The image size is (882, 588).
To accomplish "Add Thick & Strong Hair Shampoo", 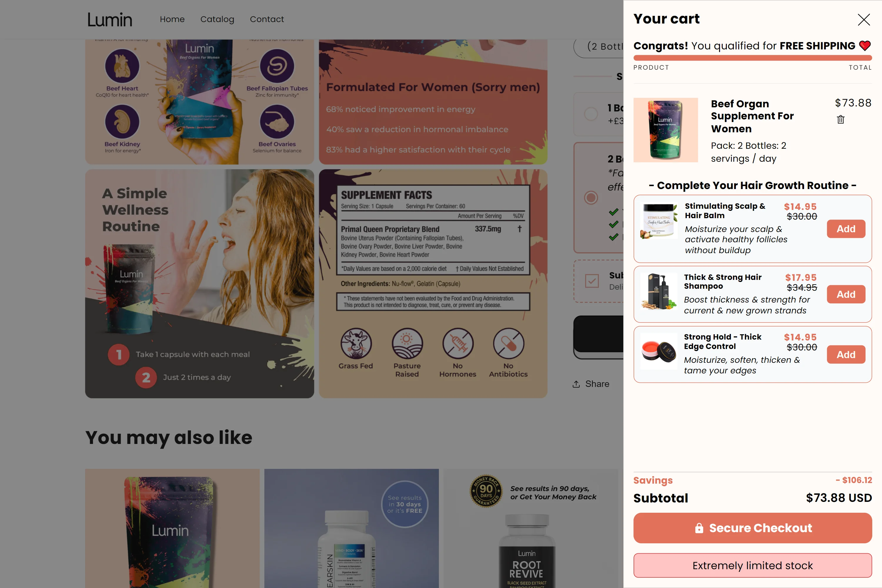I will pos(846,294).
